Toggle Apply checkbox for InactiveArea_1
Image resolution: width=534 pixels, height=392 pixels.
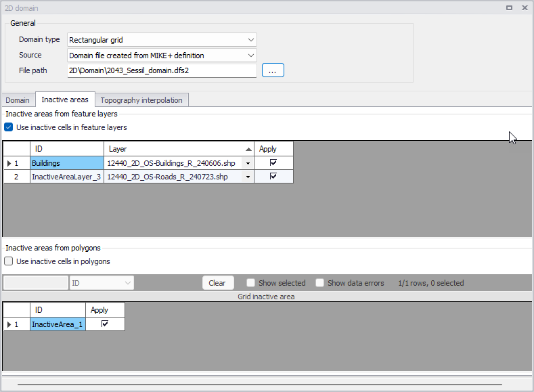pyautogui.click(x=105, y=324)
